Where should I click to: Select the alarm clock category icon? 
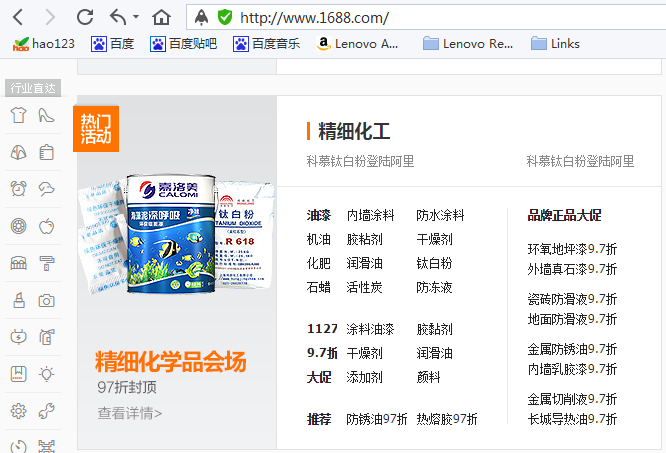(18, 189)
